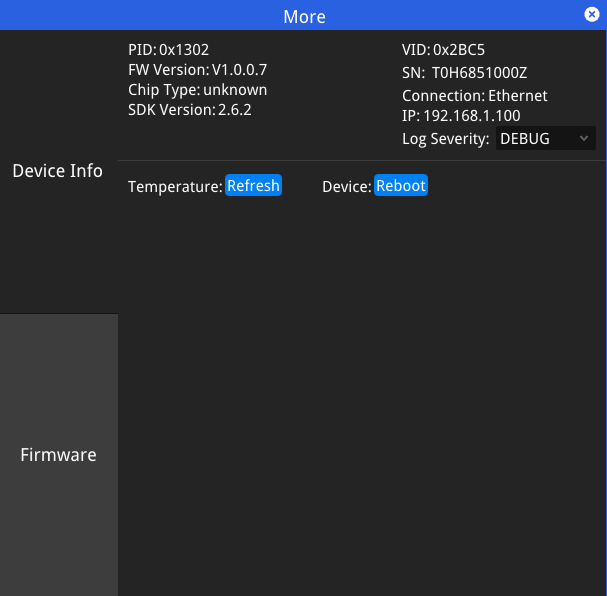
Task: Click the More title in header bar
Action: (304, 16)
